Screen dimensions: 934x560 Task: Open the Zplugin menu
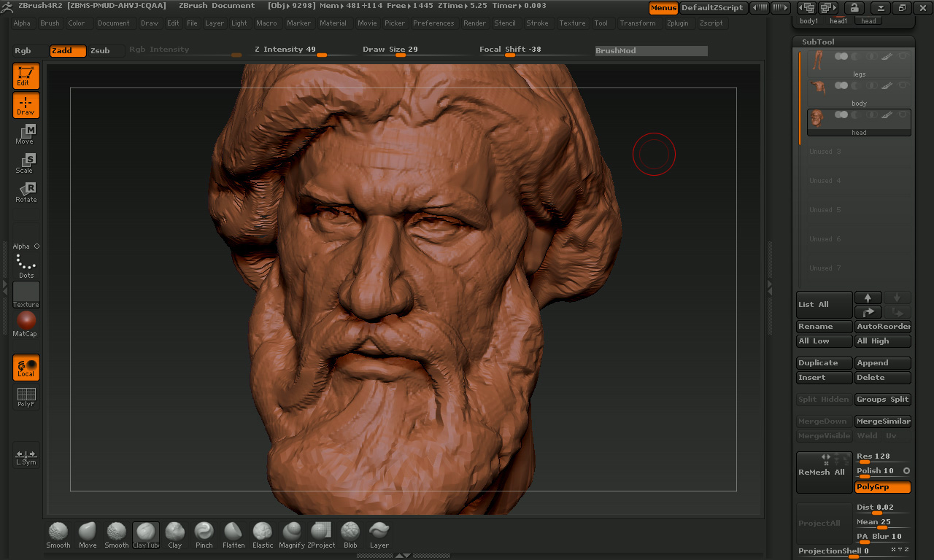pos(677,23)
